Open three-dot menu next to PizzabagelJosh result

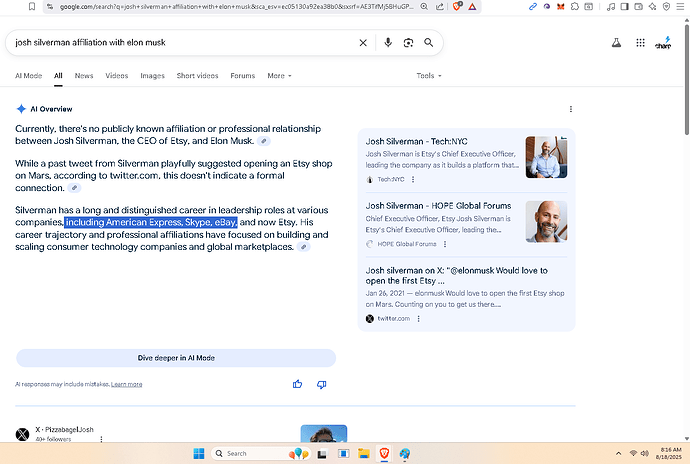coord(101,439)
